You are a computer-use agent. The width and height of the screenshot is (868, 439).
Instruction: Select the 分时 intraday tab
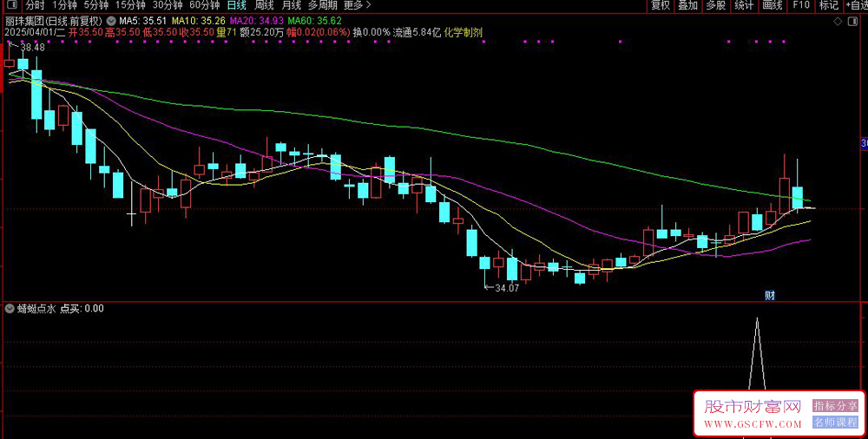35,5
